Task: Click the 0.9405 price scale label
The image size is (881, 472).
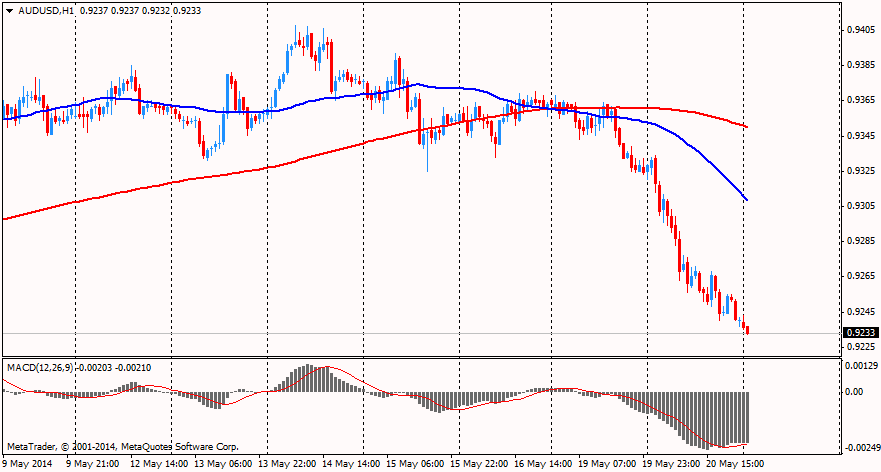Action: pos(860,30)
